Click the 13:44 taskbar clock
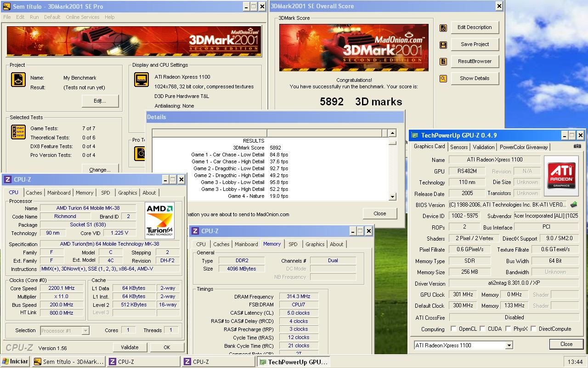The height and width of the screenshot is (368, 588). pyautogui.click(x=575, y=362)
